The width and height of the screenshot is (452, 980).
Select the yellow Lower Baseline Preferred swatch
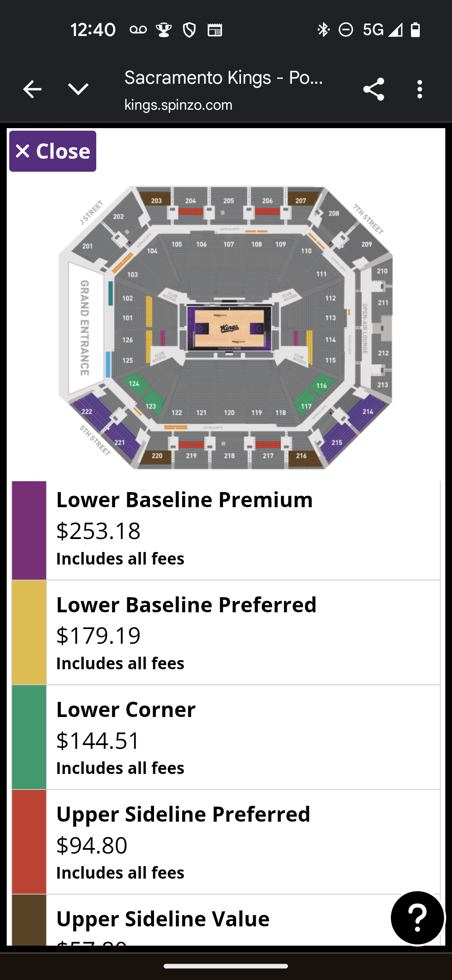pos(29,632)
